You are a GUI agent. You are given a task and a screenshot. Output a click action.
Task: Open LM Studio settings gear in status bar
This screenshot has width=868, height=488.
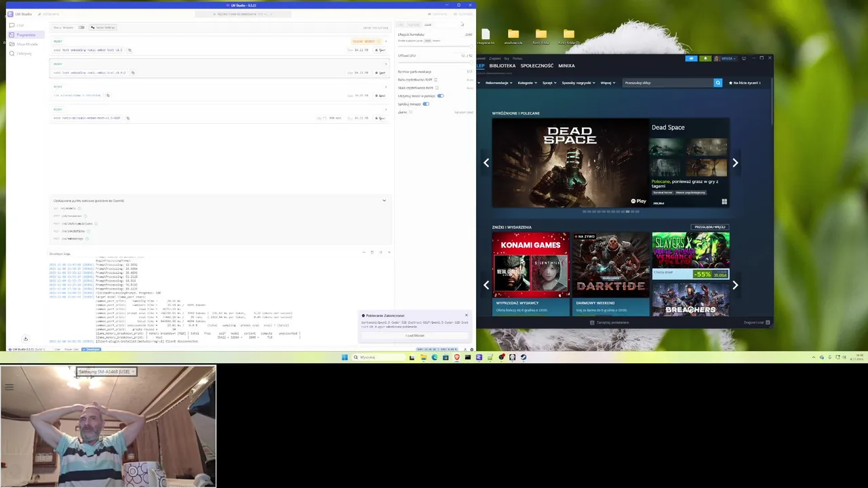tap(472, 350)
